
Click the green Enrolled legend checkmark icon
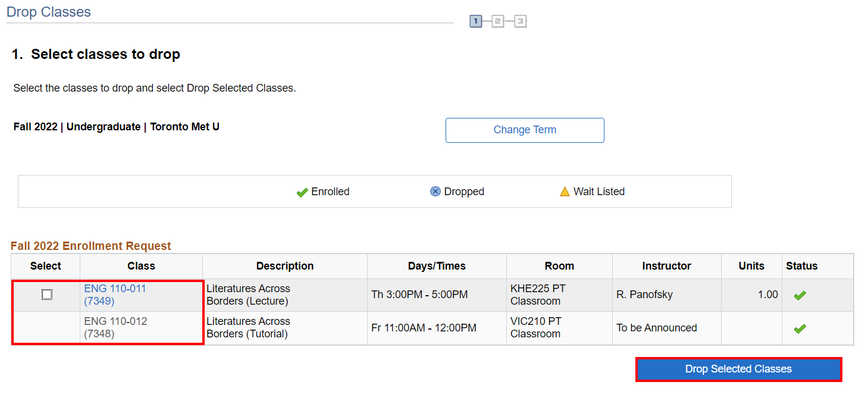[x=302, y=192]
